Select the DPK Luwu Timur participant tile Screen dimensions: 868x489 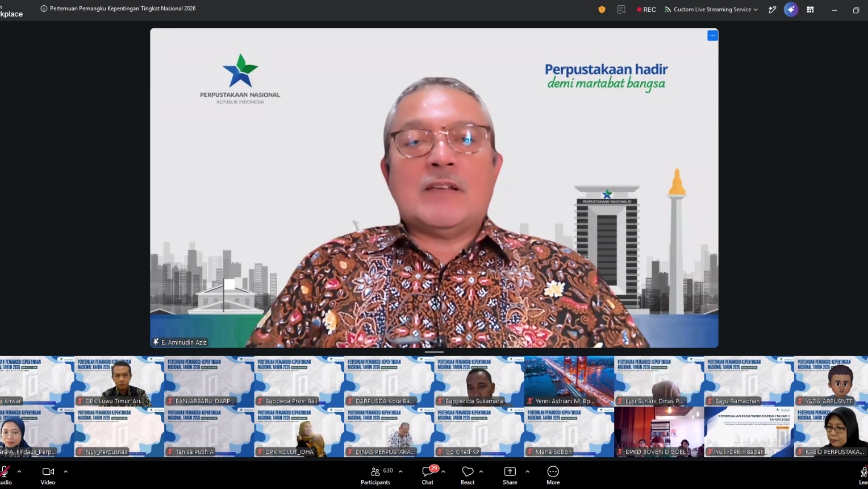coord(119,381)
